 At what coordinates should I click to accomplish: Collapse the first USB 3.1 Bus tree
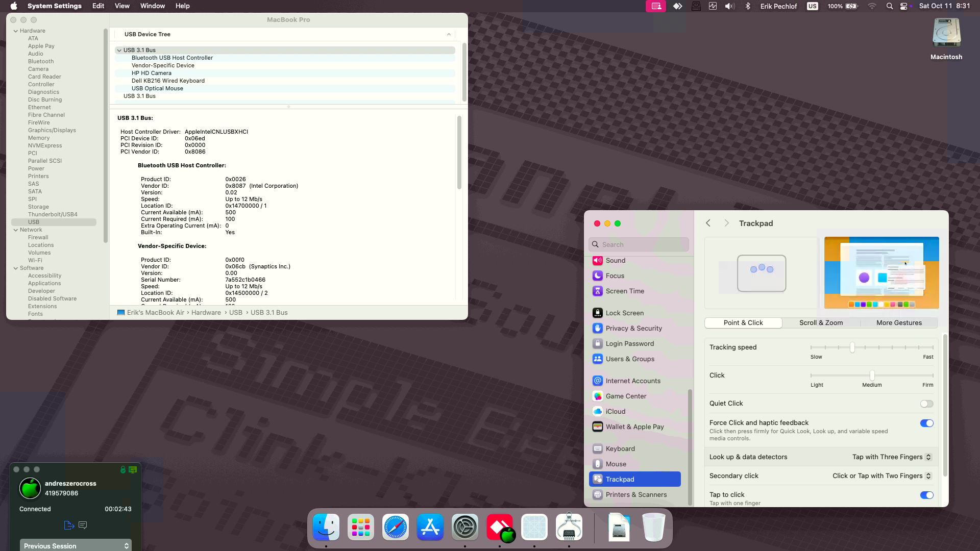[119, 50]
